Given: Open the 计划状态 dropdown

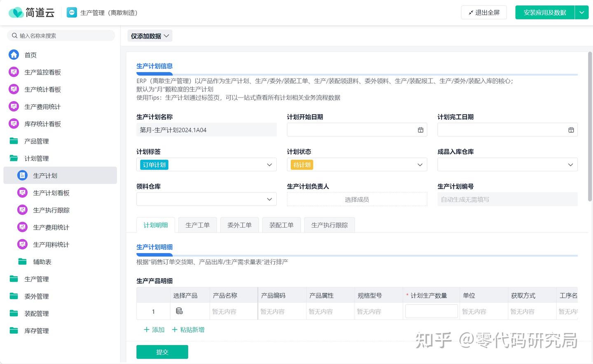Looking at the screenshot, I should [x=420, y=165].
